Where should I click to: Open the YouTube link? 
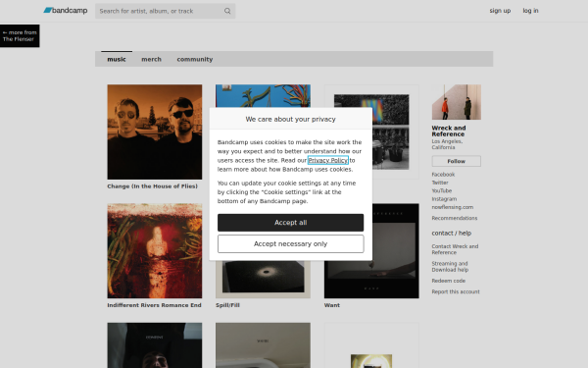point(442,191)
